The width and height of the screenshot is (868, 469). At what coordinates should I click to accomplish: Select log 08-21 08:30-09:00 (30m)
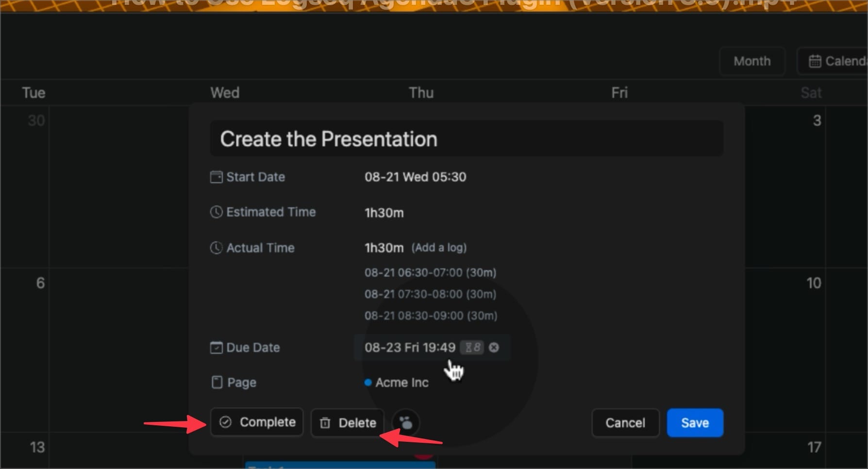431,316
